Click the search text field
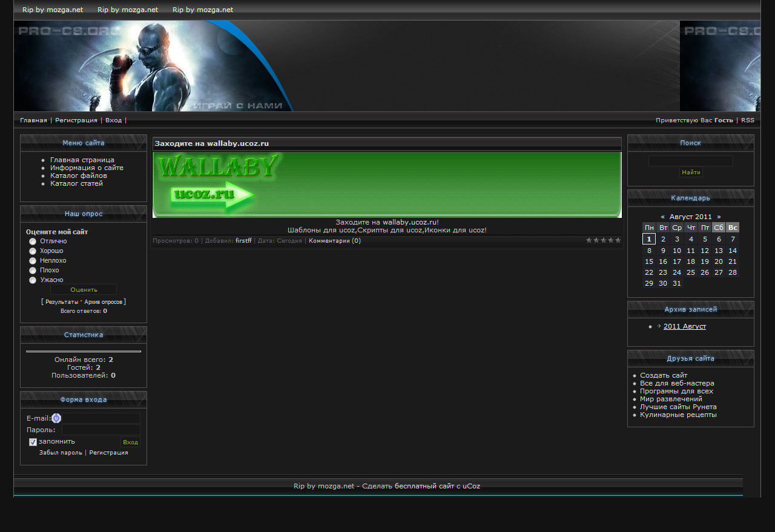The width and height of the screenshot is (775, 532). [x=690, y=161]
